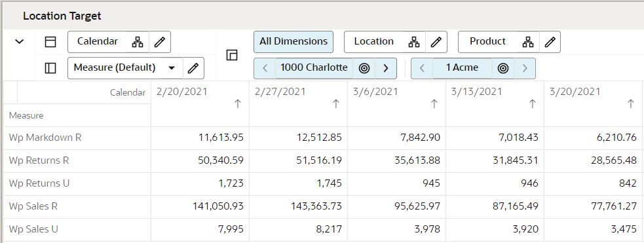Open the Location hierarchy icon
The height and width of the screenshot is (243, 644).
click(414, 42)
